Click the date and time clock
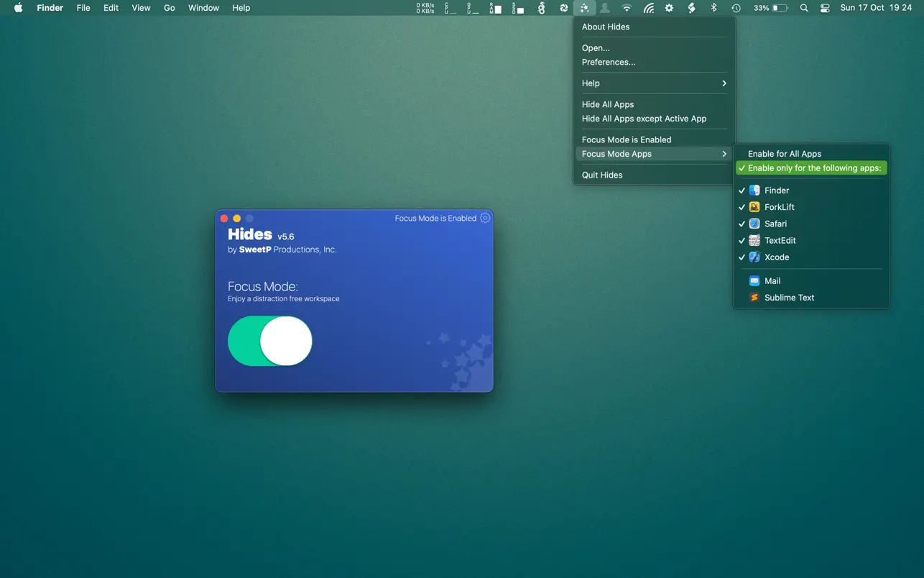Image resolution: width=924 pixels, height=578 pixels. pos(876,8)
